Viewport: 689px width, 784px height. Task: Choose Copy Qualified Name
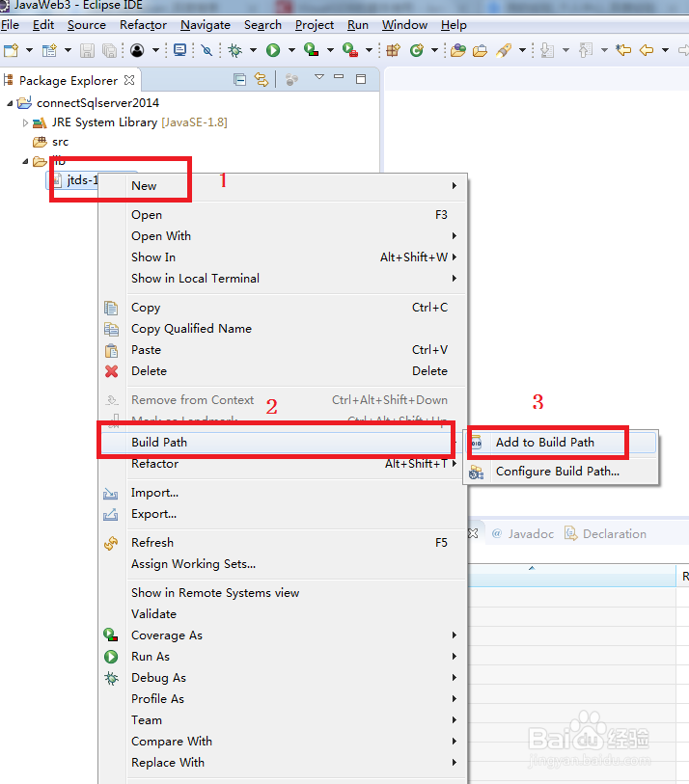tap(283, 329)
